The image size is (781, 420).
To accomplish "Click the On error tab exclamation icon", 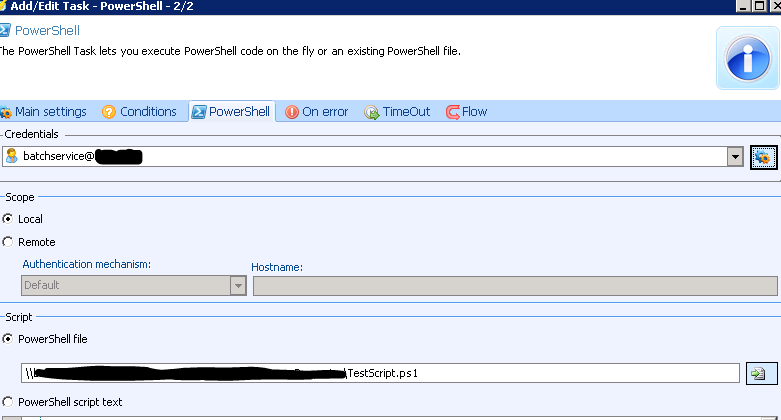I will coord(292,112).
